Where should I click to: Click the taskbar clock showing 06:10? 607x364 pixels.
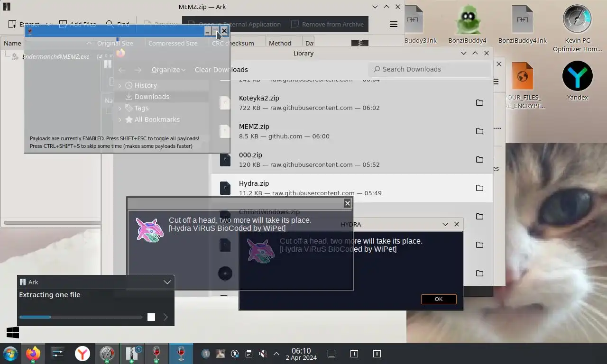301,354
